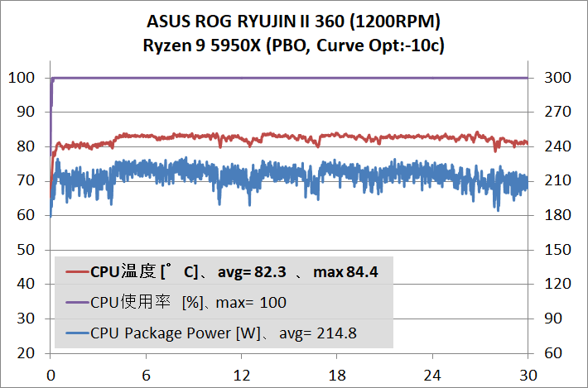588x388 pixels.
Task: Select left axis label 80
Action: pos(26,146)
